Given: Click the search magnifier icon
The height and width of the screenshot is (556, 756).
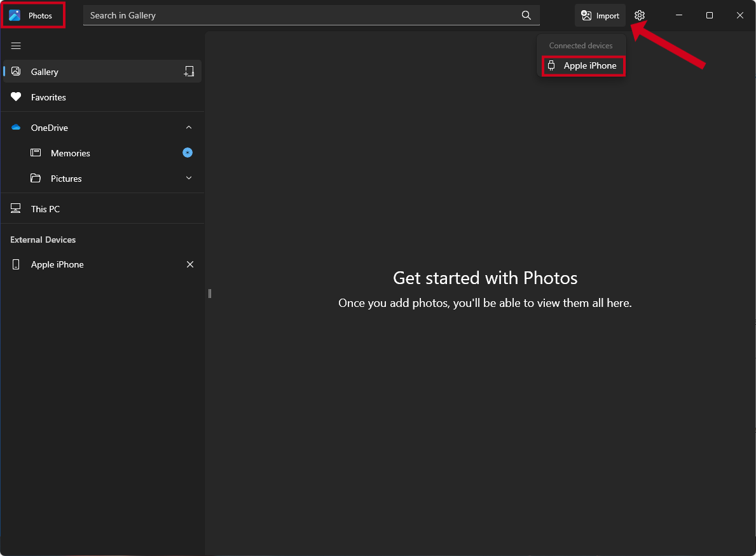Looking at the screenshot, I should [526, 15].
